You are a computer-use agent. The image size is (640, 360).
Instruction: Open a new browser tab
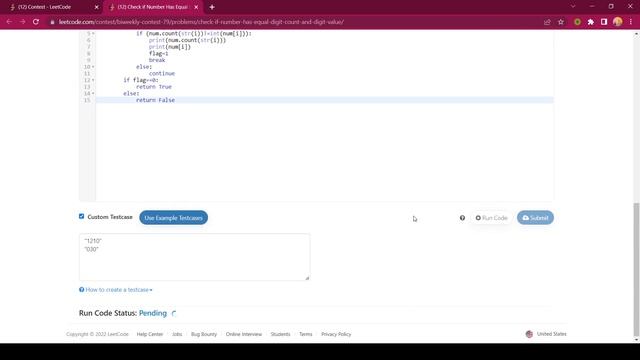tap(212, 7)
